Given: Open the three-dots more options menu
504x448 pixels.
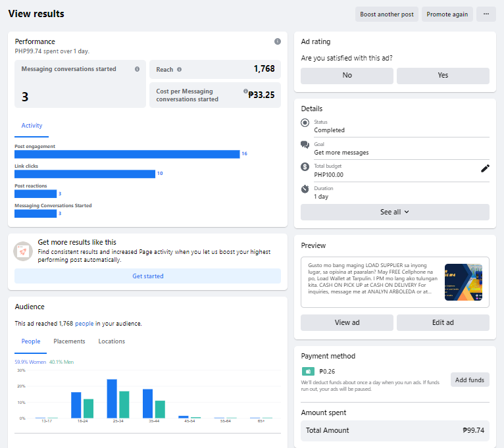Looking at the screenshot, I should pos(486,14).
